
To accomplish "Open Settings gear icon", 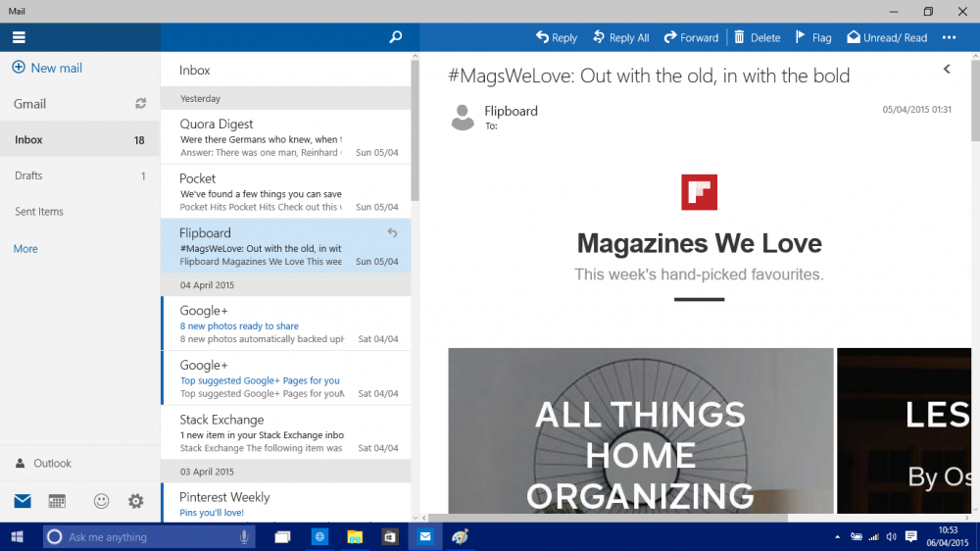I will [135, 501].
